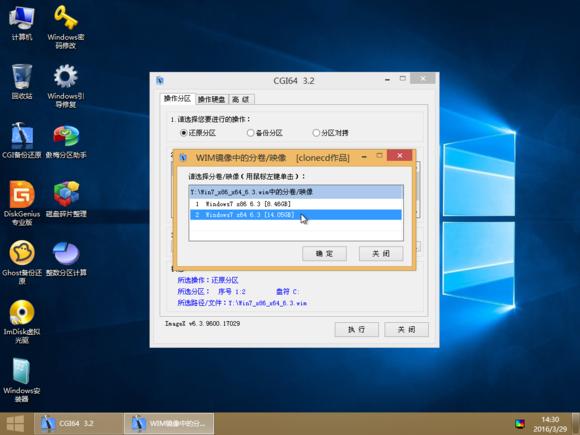Launch Ghost备份还原 desktop icon
Viewport: 580px width, 435px height.
pyautogui.click(x=22, y=262)
